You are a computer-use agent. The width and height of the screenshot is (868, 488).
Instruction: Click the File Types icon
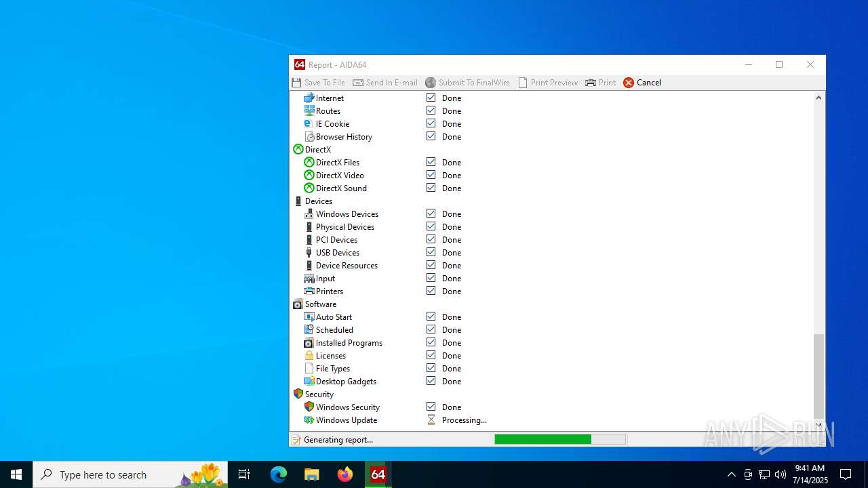pos(309,368)
